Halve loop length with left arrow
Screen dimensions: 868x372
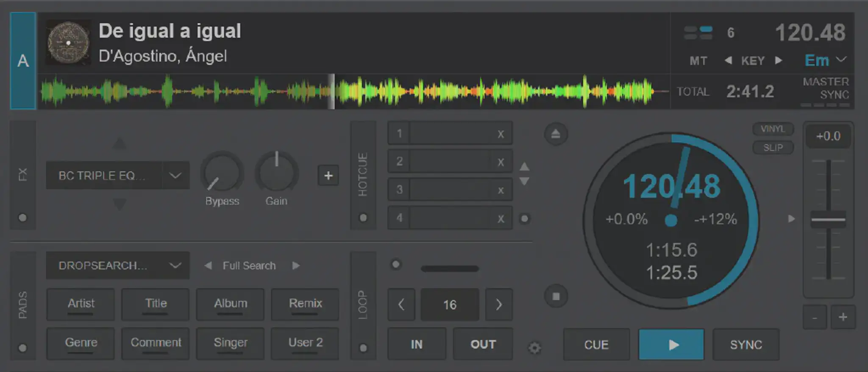click(401, 305)
